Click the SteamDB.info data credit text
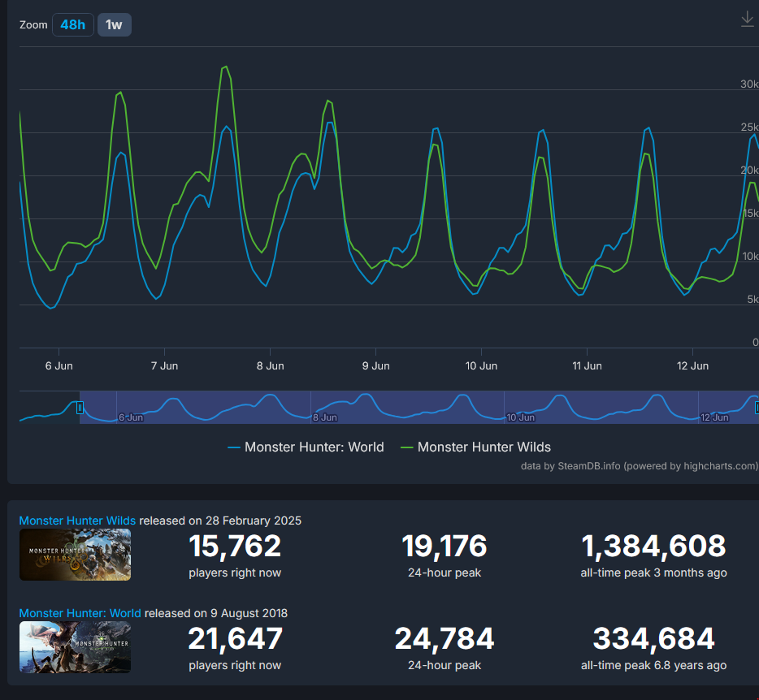The image size is (759, 700). 639,466
